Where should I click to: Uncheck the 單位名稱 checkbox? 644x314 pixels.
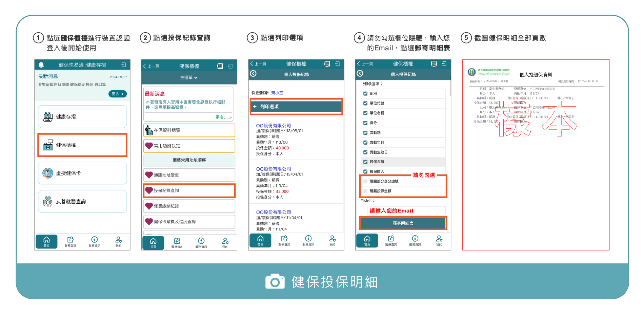pyautogui.click(x=365, y=113)
